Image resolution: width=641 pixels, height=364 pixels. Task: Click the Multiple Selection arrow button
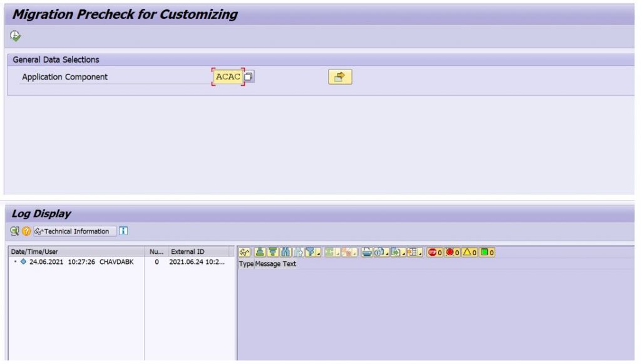pyautogui.click(x=340, y=77)
